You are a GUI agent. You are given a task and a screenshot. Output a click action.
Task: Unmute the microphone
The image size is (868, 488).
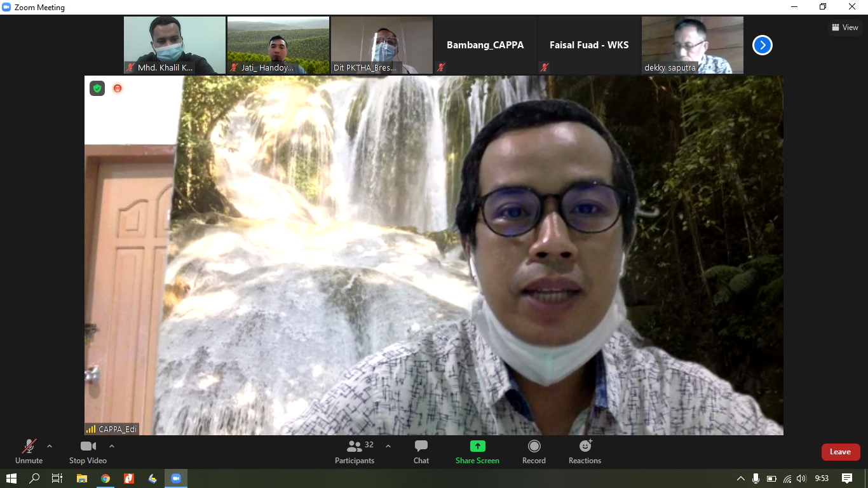[29, 452]
